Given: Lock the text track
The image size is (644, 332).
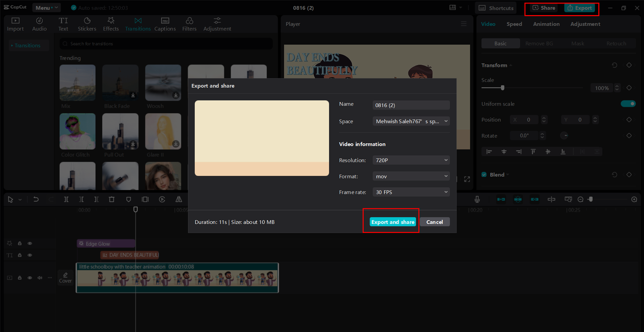Looking at the screenshot, I should [20, 256].
